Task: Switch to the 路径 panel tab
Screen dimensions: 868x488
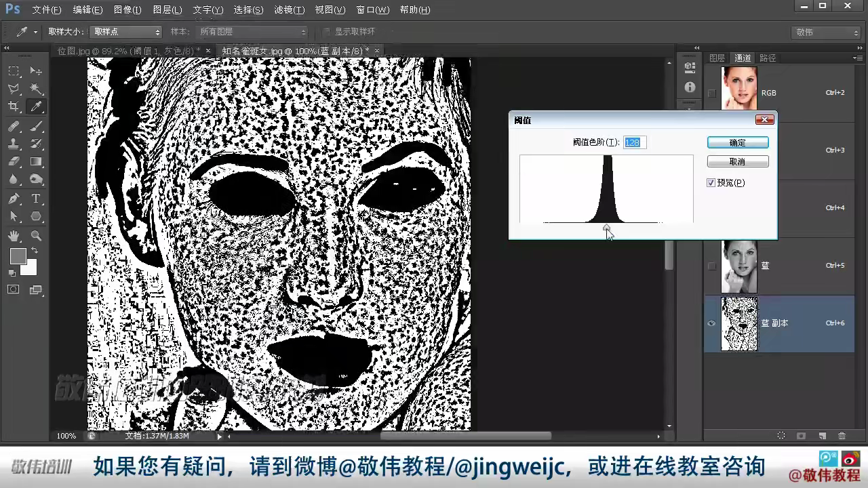Action: [768, 58]
